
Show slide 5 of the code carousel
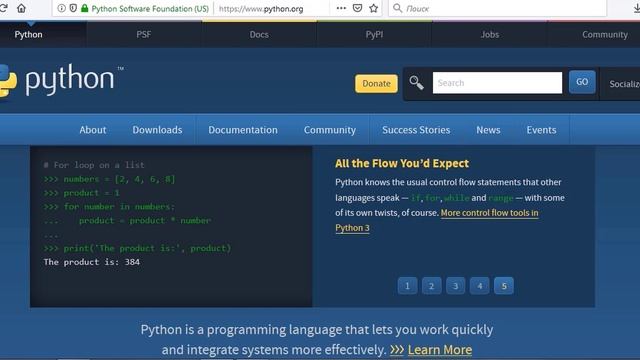pos(504,286)
